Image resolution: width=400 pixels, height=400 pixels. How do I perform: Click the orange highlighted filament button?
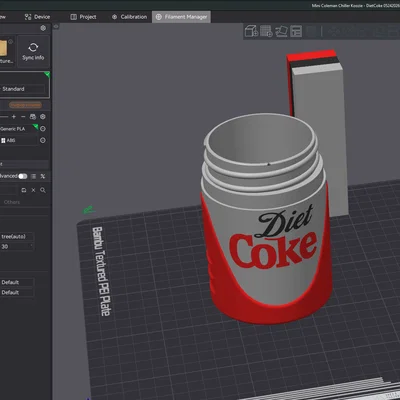click(x=25, y=105)
